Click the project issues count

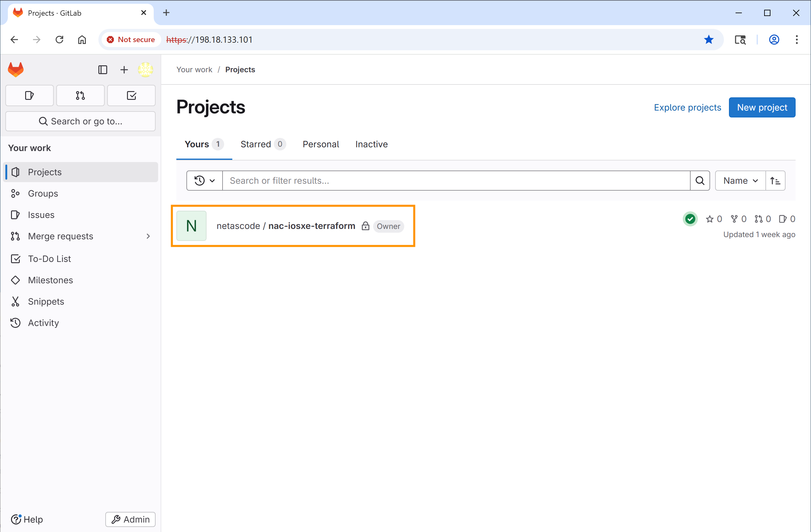pyautogui.click(x=787, y=219)
